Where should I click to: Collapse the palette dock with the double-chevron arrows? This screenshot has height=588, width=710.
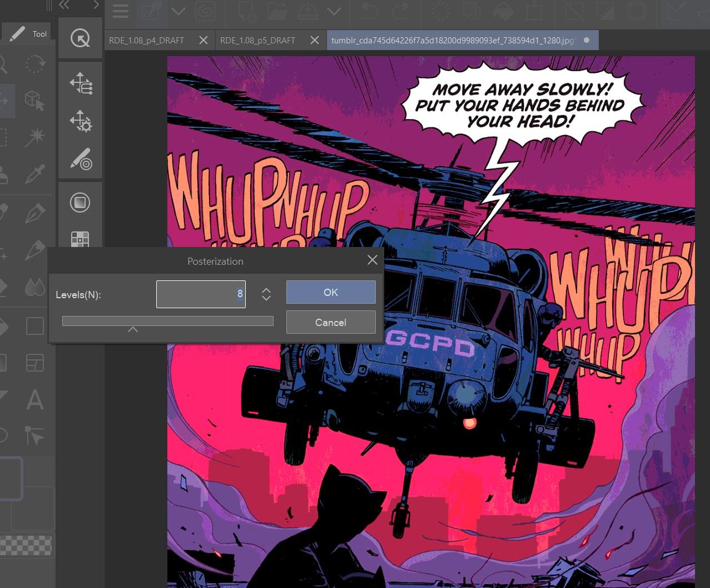(x=64, y=5)
